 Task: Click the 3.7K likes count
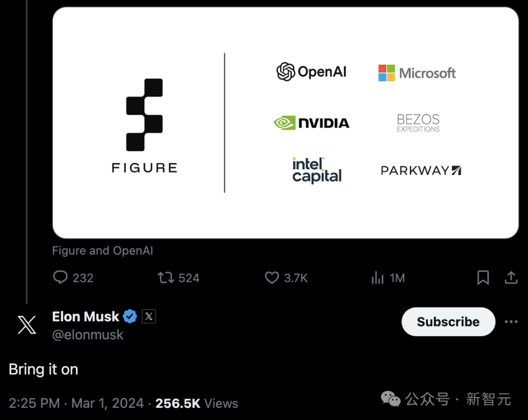[x=296, y=278]
